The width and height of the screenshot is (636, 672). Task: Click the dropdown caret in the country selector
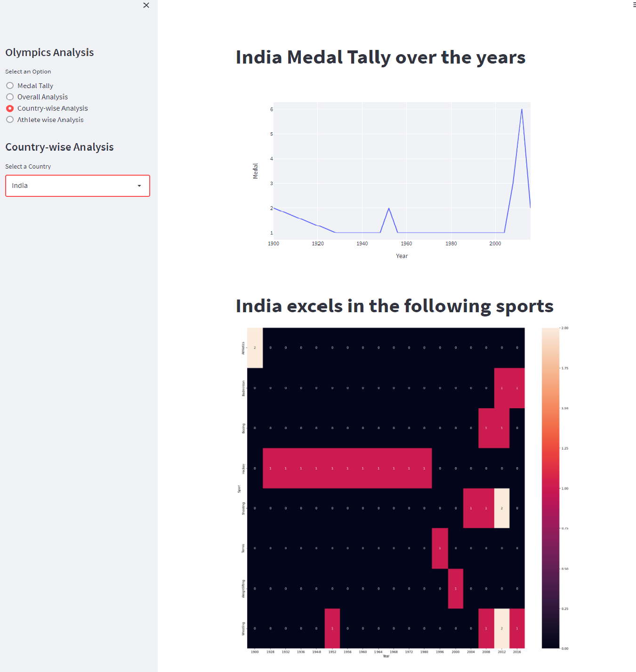tap(139, 186)
